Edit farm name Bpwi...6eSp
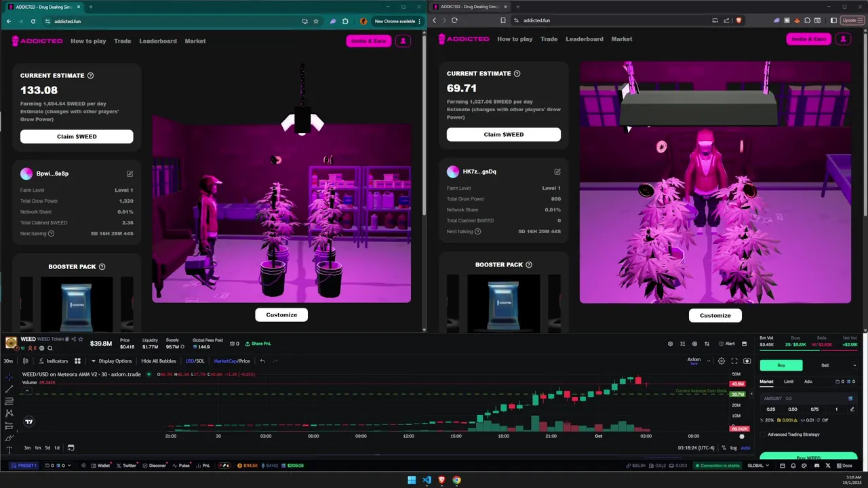This screenshot has width=868, height=488. coord(130,174)
